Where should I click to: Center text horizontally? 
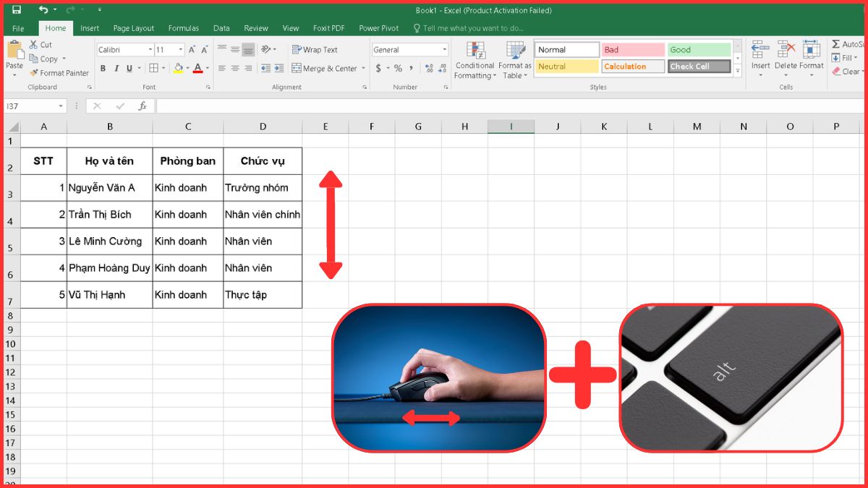coord(236,69)
